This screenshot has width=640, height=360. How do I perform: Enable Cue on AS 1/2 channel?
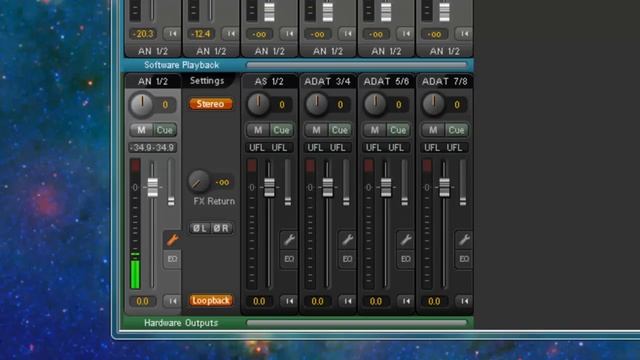point(282,130)
